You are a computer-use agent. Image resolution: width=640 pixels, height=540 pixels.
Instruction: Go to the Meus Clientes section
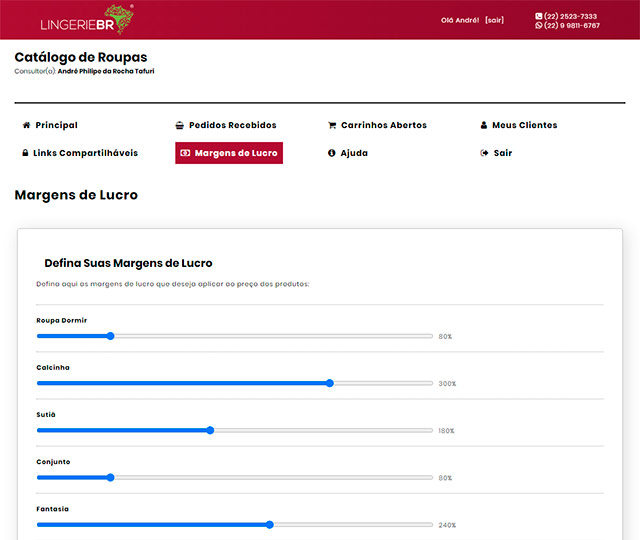coord(524,125)
